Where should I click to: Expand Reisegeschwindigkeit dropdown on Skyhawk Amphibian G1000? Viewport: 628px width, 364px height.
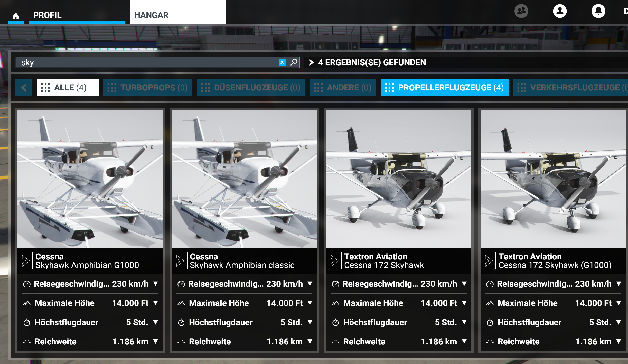[x=155, y=284]
